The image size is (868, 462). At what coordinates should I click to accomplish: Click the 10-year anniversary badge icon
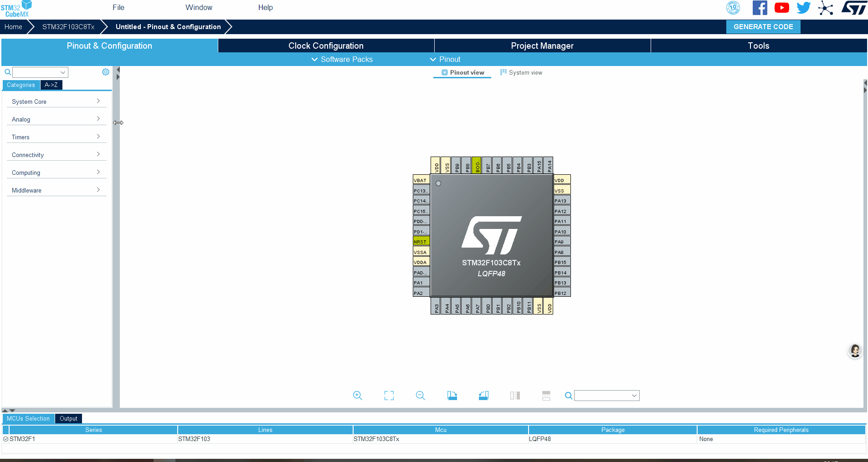(x=733, y=8)
